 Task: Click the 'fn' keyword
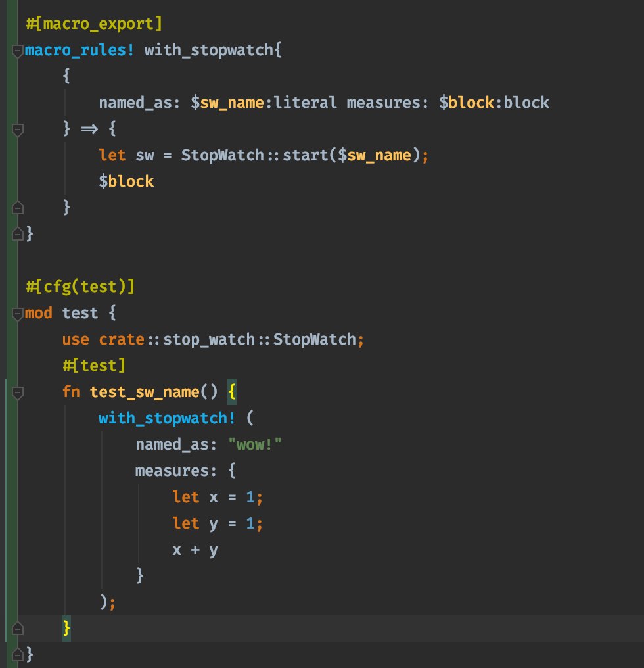(71, 392)
